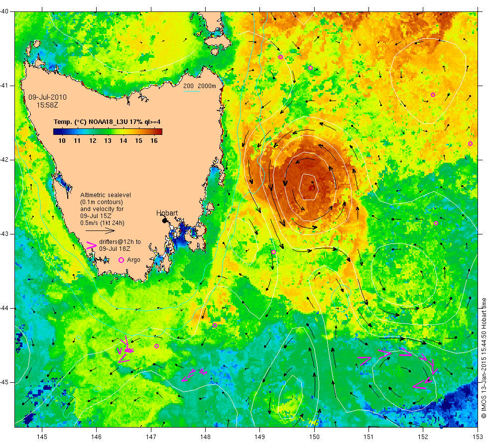This screenshot has height=448, width=488.
Task: Click the Argo float marker below the eddy
Action: [273, 252]
